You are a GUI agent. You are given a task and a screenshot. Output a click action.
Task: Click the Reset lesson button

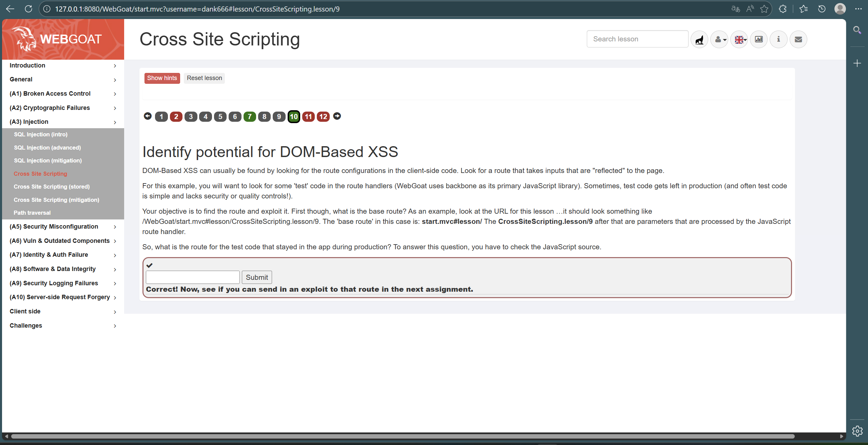pyautogui.click(x=204, y=78)
